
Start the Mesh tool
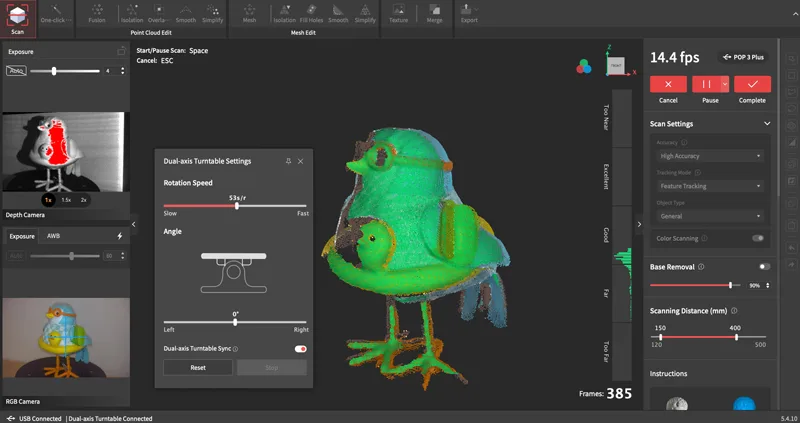pyautogui.click(x=249, y=14)
